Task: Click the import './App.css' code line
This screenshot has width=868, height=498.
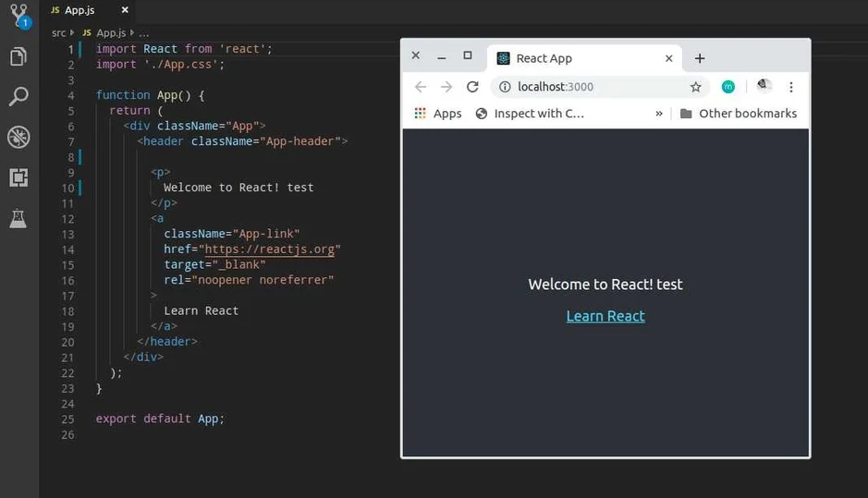Action: (160, 64)
